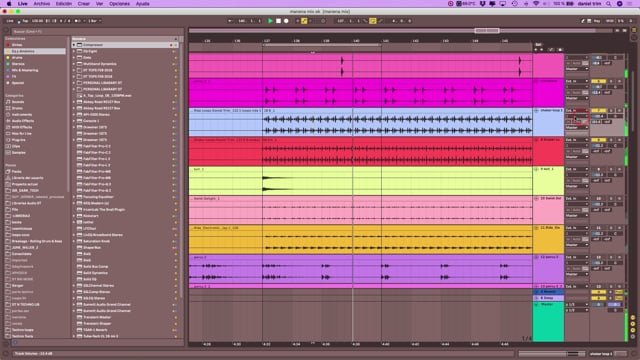The width and height of the screenshot is (640, 360).
Task: Open the Edición menu
Action: point(64,4)
